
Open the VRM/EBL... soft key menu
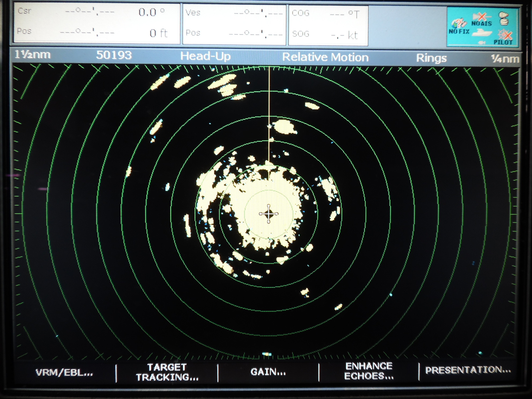64,372
